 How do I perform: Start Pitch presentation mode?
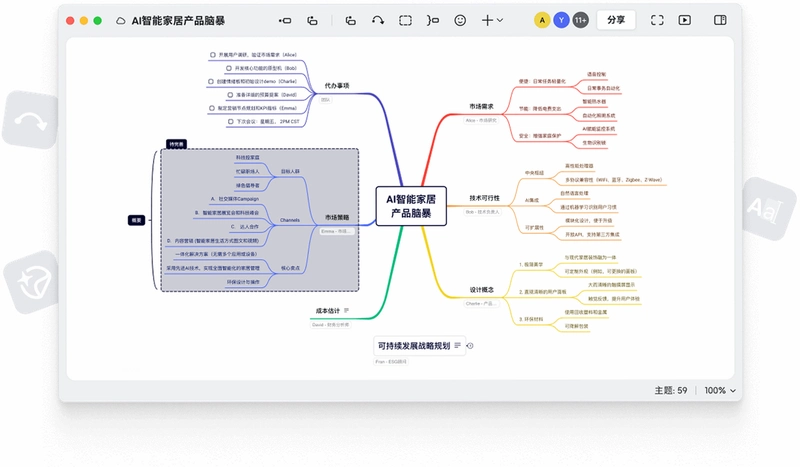pyautogui.click(x=685, y=20)
